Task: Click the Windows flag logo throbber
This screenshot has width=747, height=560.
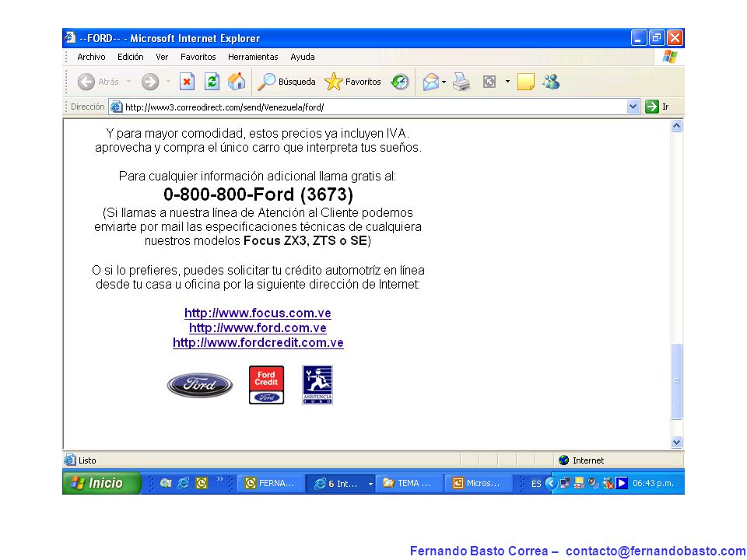Action: 670,57
